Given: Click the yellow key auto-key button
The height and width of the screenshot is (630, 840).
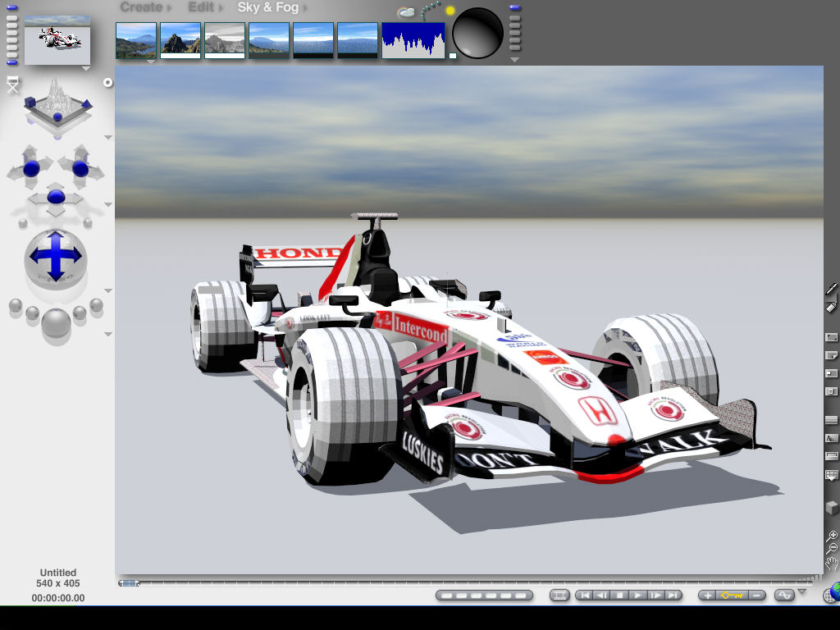Looking at the screenshot, I should point(732,596).
